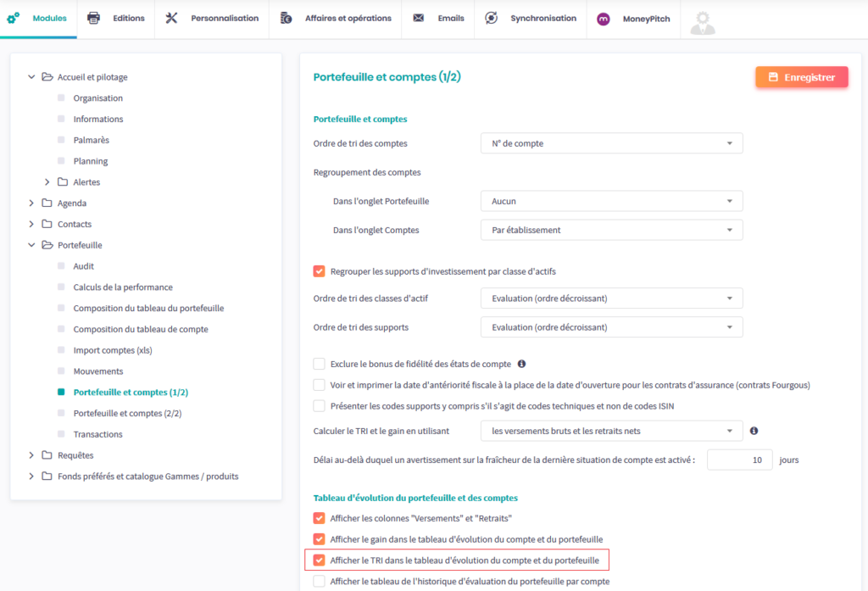Click the Editions printer icon
868x591 pixels.
(x=94, y=19)
